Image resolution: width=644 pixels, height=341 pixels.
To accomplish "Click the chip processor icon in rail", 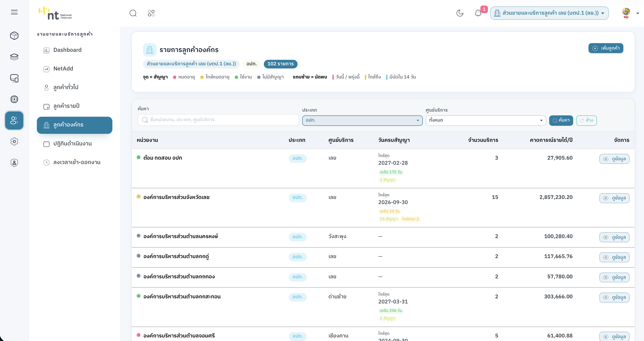I will pyautogui.click(x=14, y=99).
